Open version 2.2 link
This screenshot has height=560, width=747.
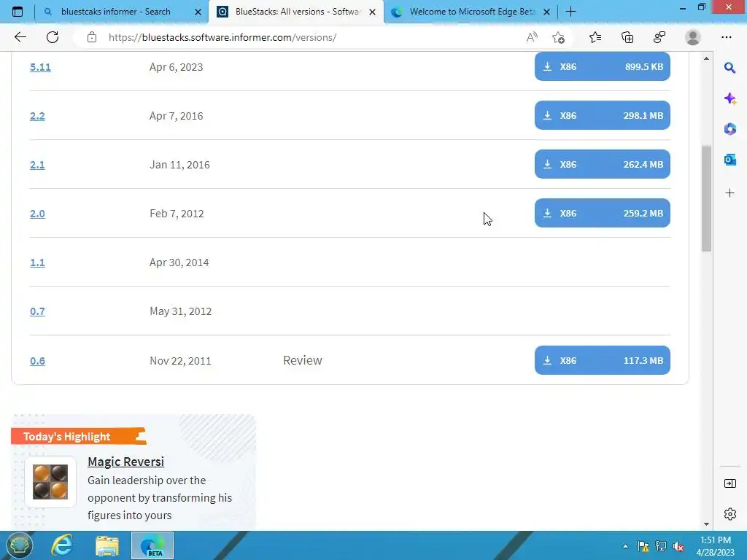click(x=37, y=116)
